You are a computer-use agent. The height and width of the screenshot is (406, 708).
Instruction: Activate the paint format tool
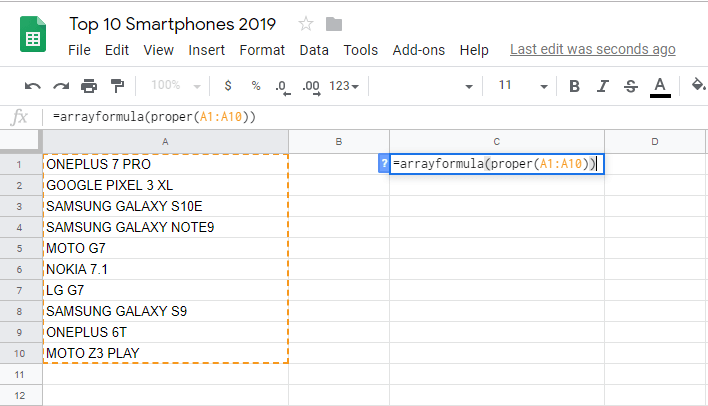[117, 85]
